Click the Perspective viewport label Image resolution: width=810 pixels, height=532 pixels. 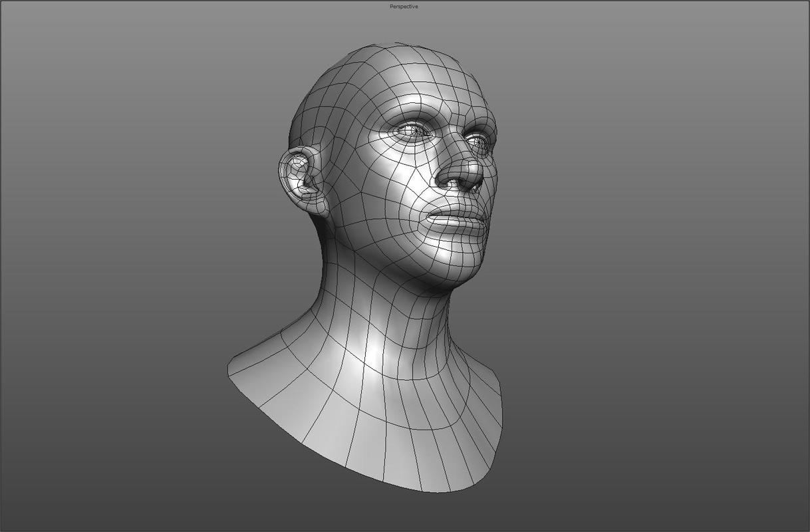403,5
